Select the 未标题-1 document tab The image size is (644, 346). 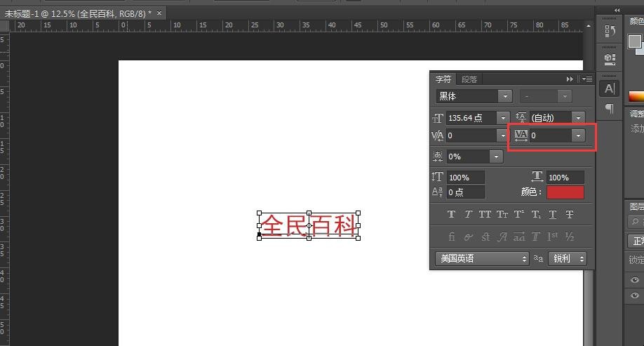pyautogui.click(x=77, y=13)
